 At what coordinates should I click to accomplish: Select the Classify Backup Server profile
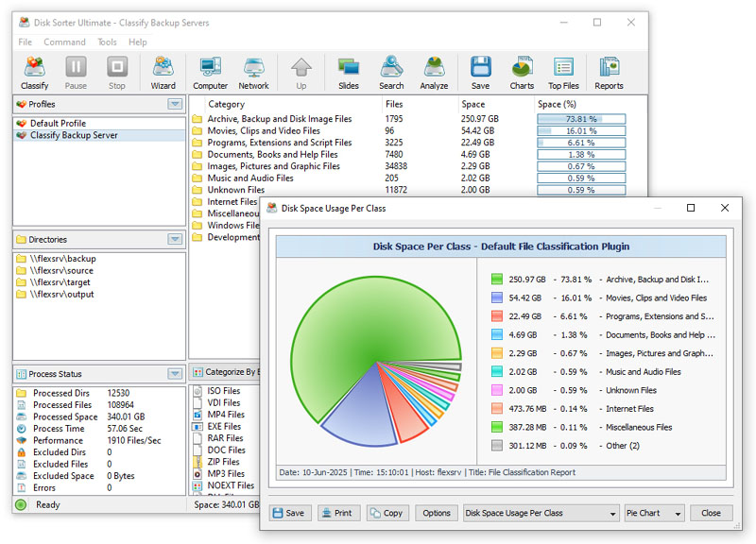(x=99, y=135)
